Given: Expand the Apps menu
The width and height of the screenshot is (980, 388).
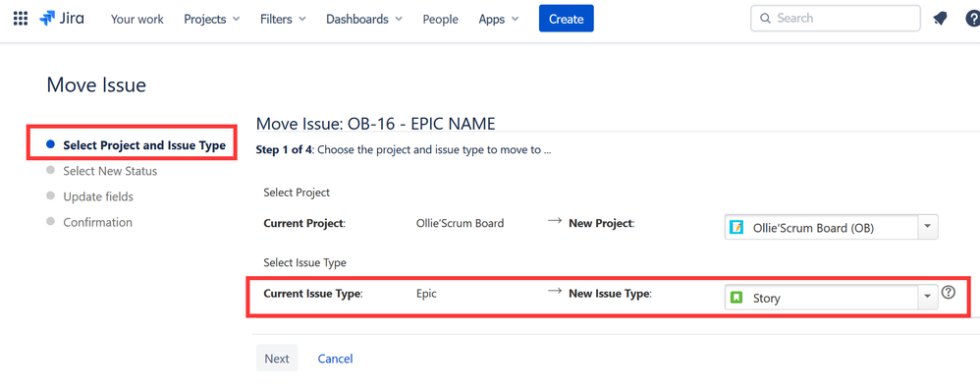Looking at the screenshot, I should pyautogui.click(x=499, y=20).
